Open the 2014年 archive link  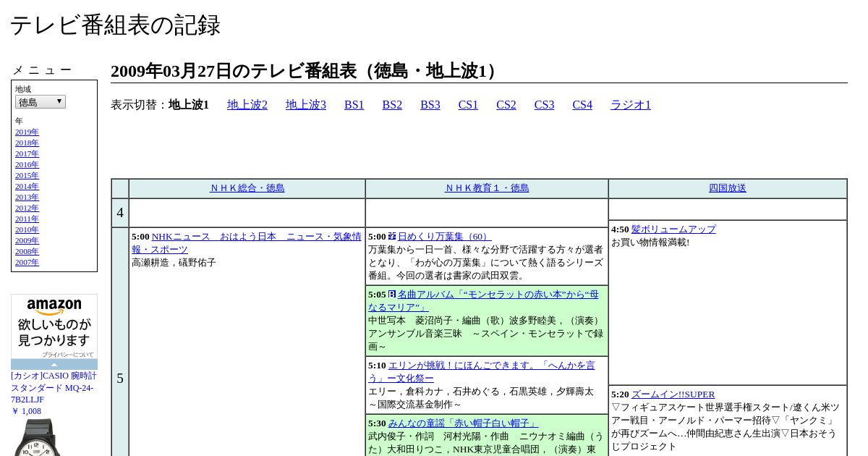pyautogui.click(x=27, y=187)
